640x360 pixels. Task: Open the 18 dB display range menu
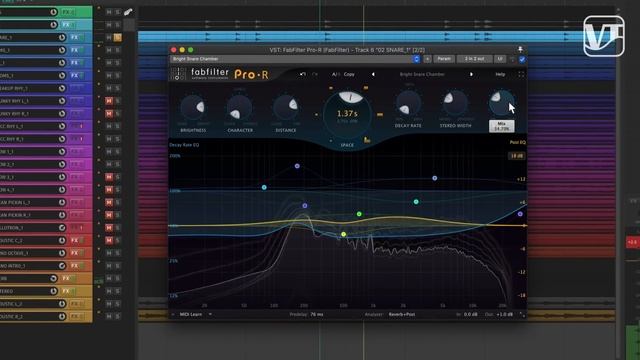(516, 156)
